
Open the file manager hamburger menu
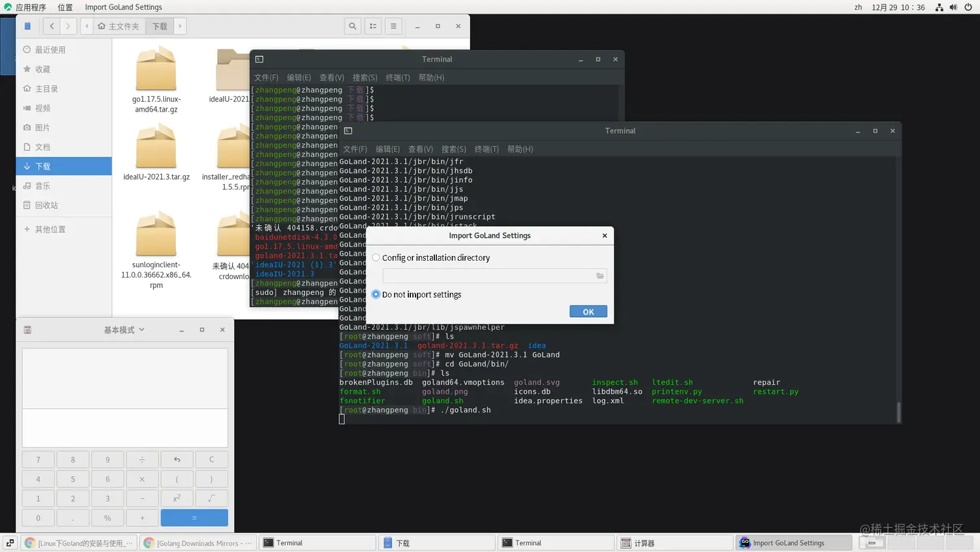393,26
